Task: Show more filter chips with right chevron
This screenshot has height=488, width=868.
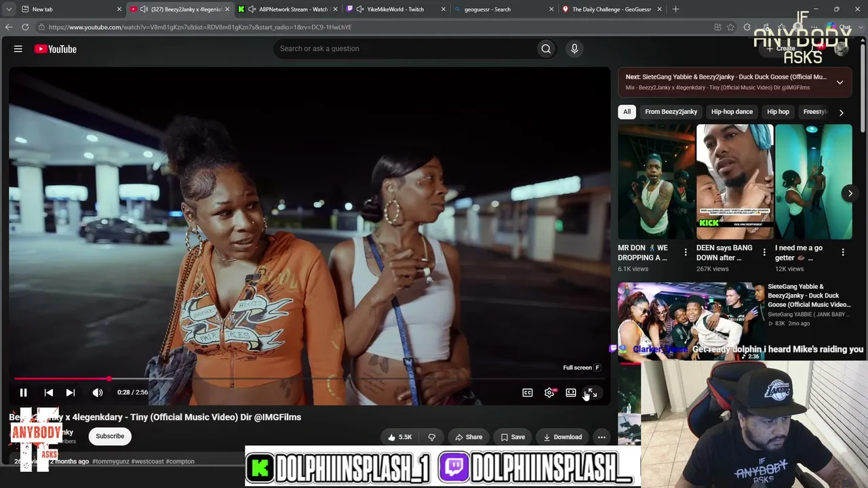Action: (841, 113)
